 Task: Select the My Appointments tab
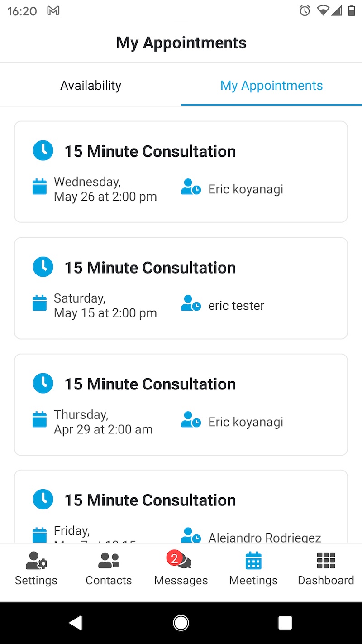pyautogui.click(x=271, y=86)
